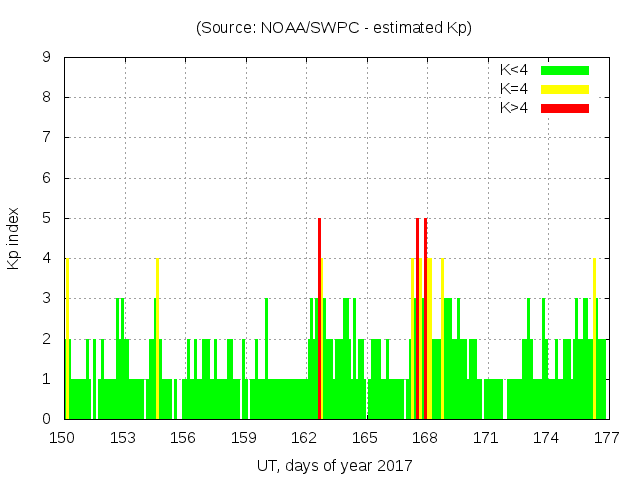640x480 pixels.
Task: Click x-axis tick label 177
Action: (606, 438)
